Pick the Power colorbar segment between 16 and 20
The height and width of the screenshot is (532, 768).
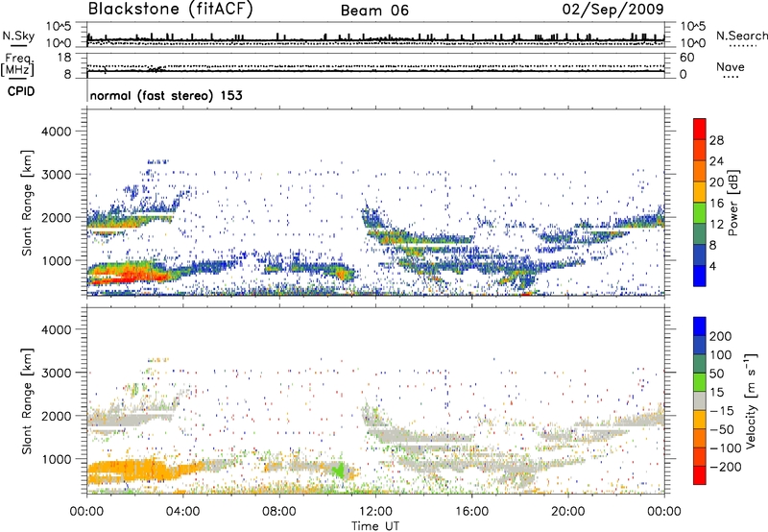coord(700,192)
